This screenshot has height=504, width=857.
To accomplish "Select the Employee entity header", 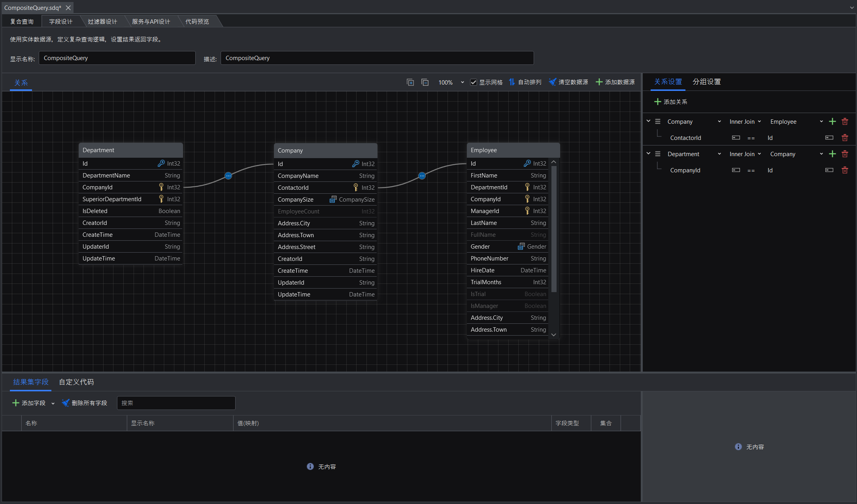I will coord(513,150).
